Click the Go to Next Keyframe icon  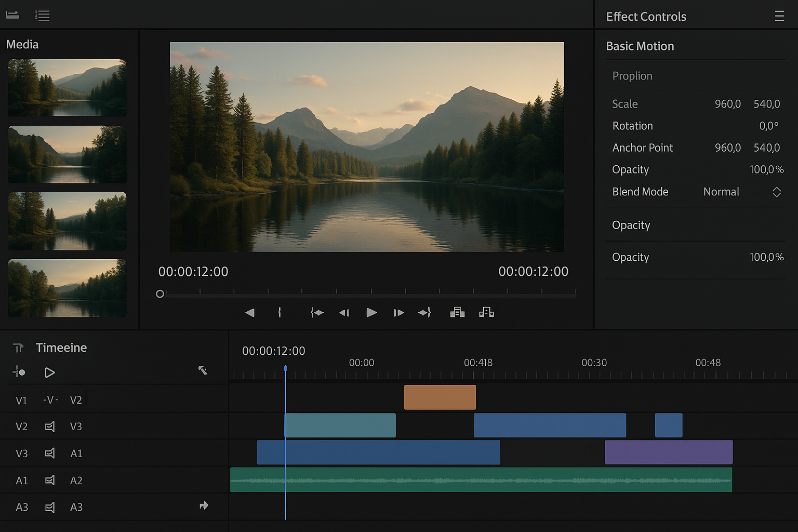(424, 312)
